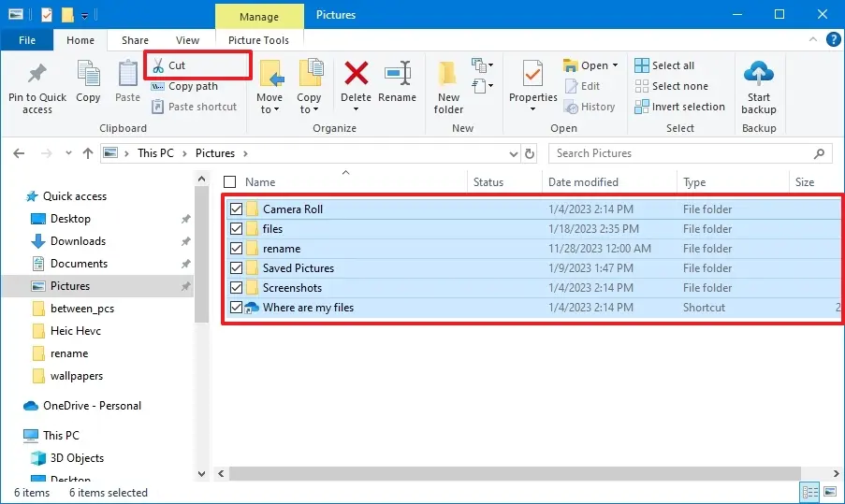Click Copy path in the ribbon
The height and width of the screenshot is (504, 845).
(x=184, y=86)
